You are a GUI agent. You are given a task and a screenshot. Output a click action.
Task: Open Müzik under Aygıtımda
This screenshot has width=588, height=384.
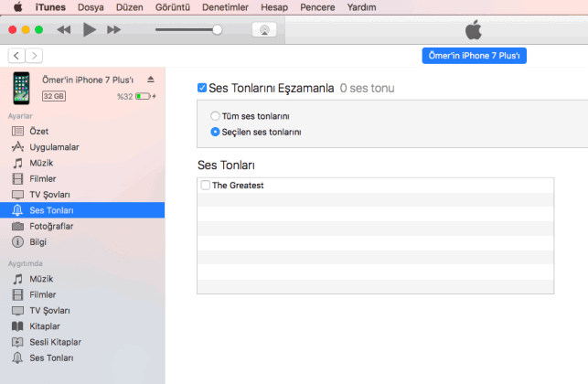coord(82,279)
